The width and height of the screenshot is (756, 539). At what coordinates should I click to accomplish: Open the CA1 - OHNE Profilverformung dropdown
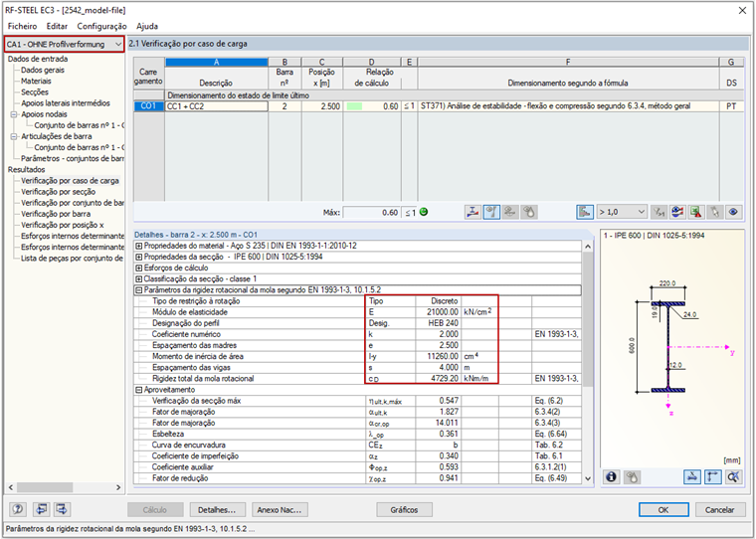[64, 45]
